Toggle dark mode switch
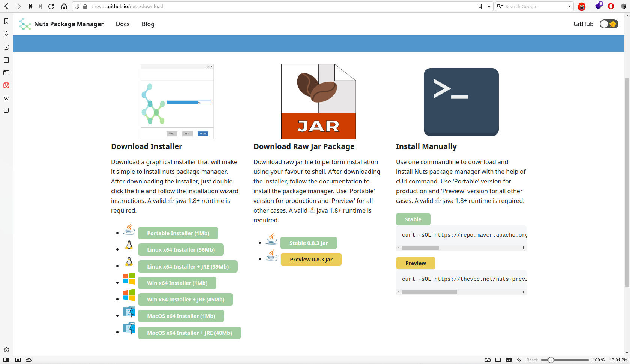The height and width of the screenshot is (364, 630). pyautogui.click(x=609, y=24)
